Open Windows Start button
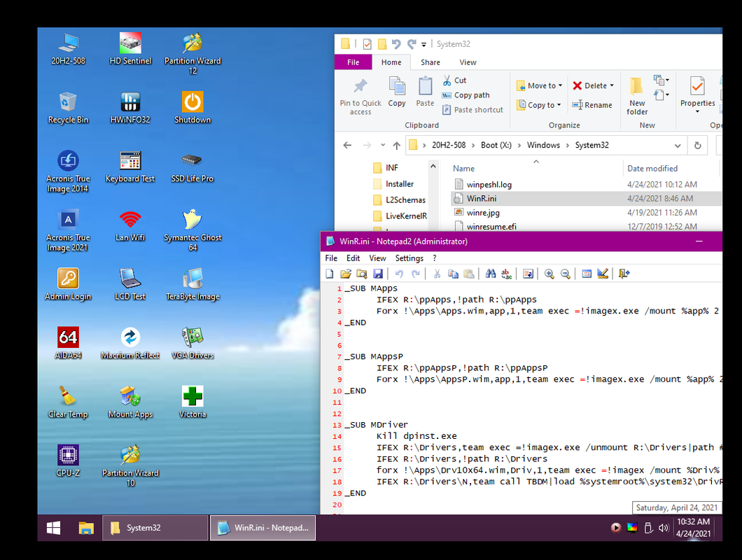 pyautogui.click(x=53, y=528)
